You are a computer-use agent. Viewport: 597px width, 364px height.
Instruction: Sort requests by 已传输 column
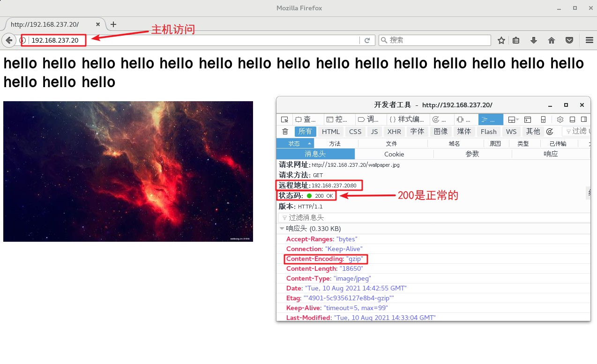pos(558,144)
